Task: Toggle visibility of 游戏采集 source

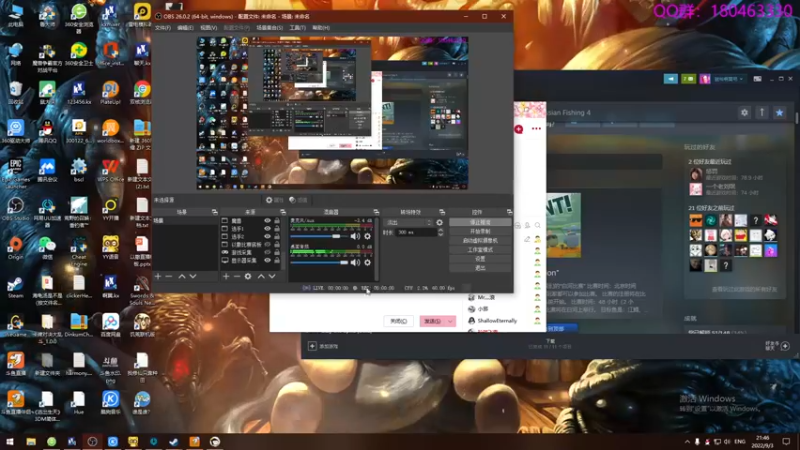Action: (267, 252)
